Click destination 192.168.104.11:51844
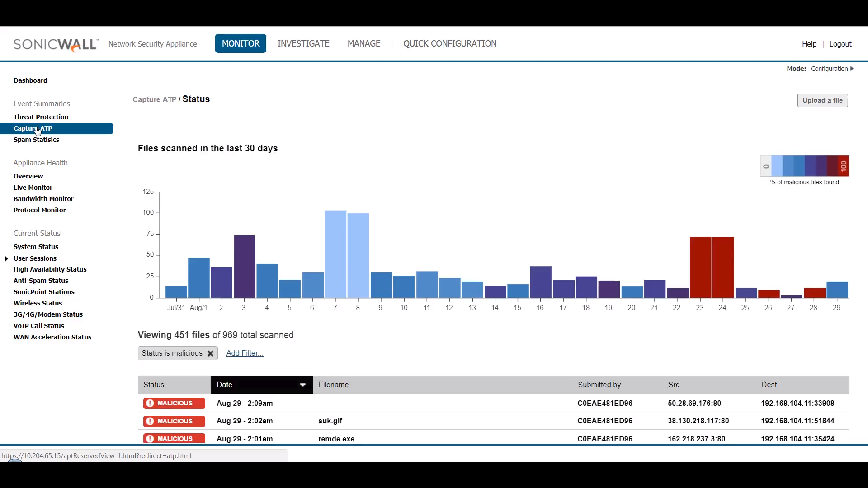The width and height of the screenshot is (868, 488). [797, 421]
